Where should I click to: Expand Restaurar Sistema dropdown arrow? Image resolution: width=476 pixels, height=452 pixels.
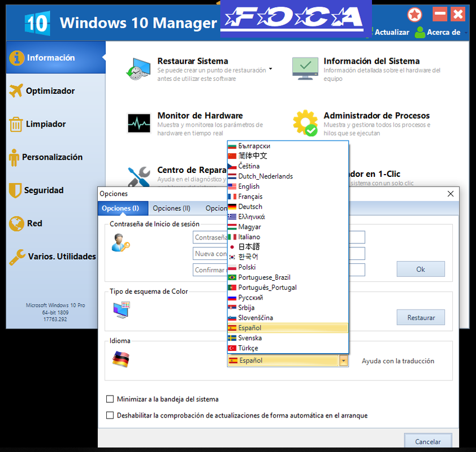(270, 69)
